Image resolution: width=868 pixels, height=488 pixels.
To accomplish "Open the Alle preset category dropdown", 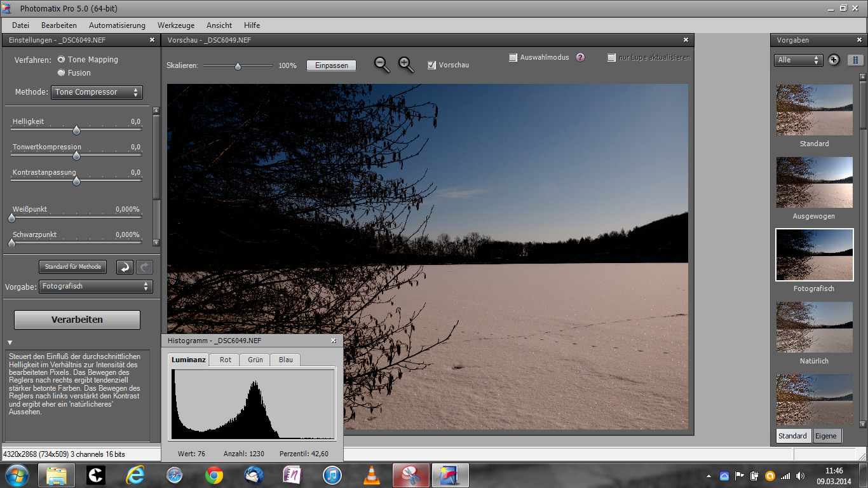I will [x=799, y=60].
